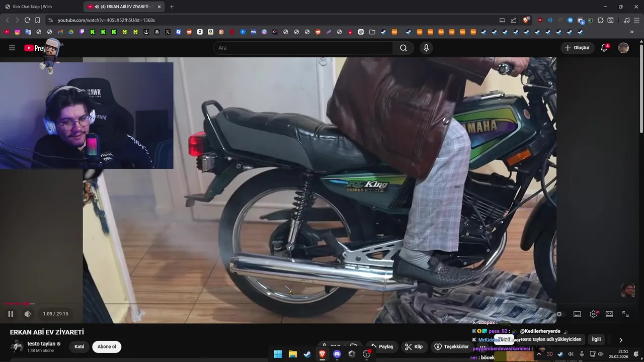Open the bookmarks folder icon
Screen dimensions: 644x362
coord(372,32)
